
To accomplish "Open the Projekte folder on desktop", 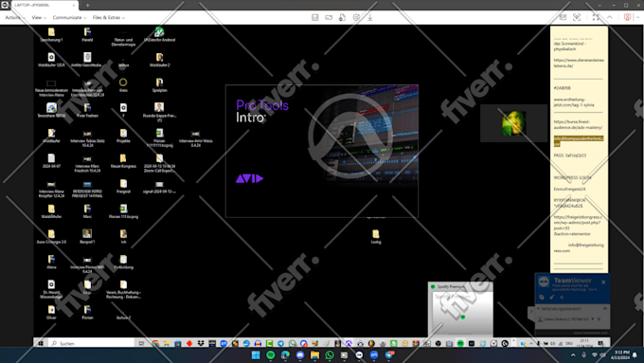I will tap(123, 136).
